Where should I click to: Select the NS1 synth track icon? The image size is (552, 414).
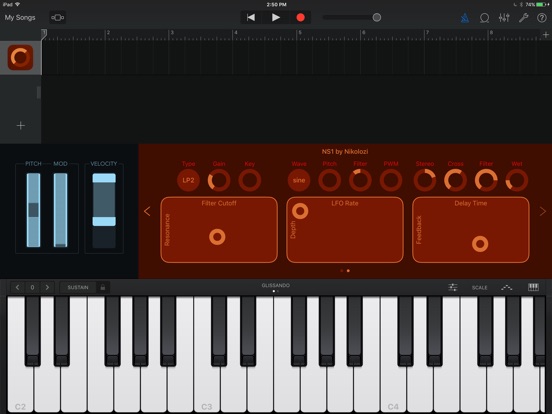[x=20, y=57]
